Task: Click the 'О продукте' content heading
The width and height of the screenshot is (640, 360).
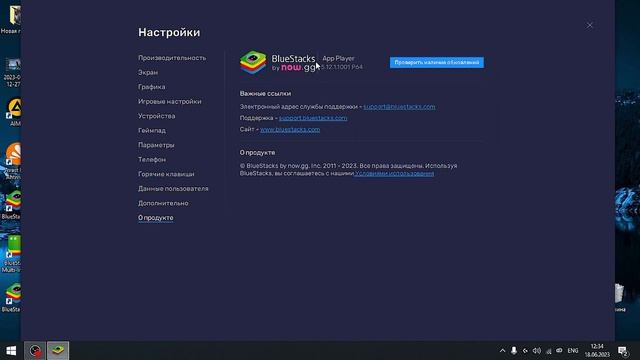Action: 257,152
